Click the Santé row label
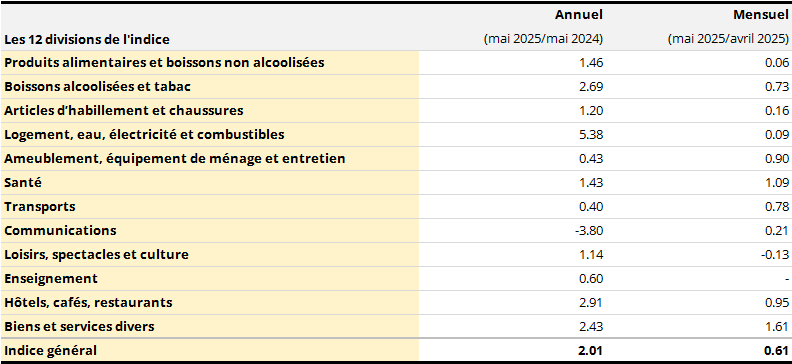Screen dimensions: 792x364 23,182
